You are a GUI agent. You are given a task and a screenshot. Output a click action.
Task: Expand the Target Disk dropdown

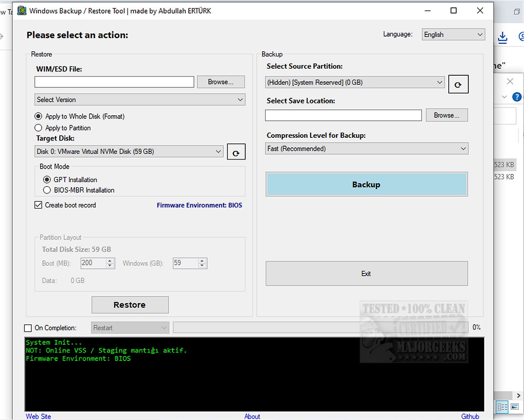[x=129, y=151]
